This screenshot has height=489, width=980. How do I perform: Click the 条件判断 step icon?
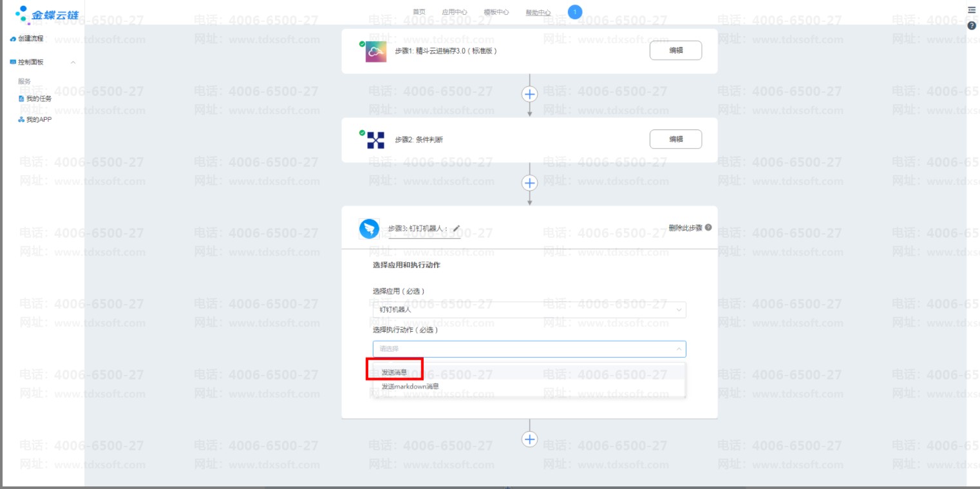click(x=375, y=140)
